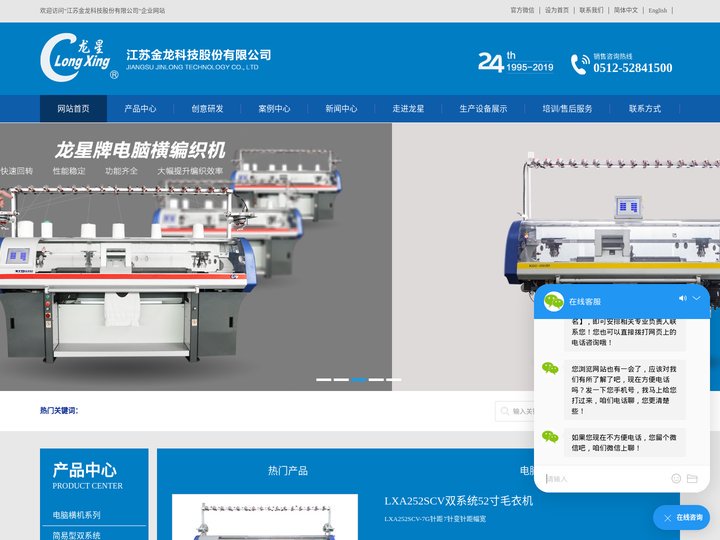Go to 生产设备展示 page
Viewport: 720px width, 540px height.
coord(483,109)
